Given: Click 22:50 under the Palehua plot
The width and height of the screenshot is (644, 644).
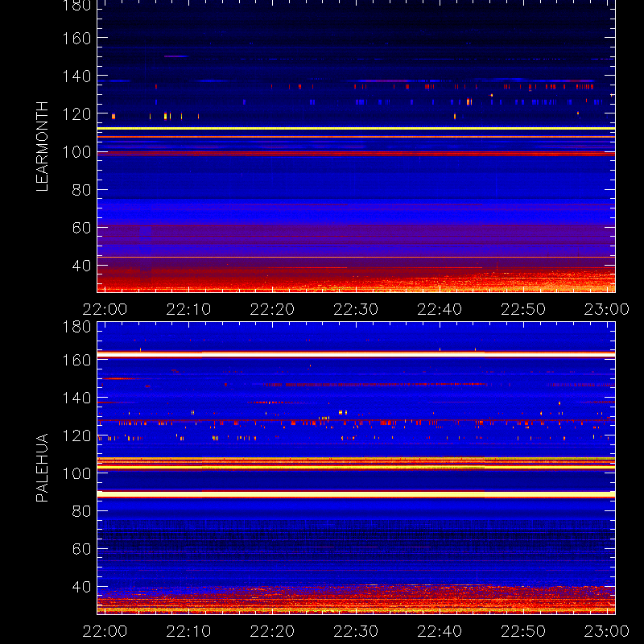Looking at the screenshot, I should tap(523, 631).
